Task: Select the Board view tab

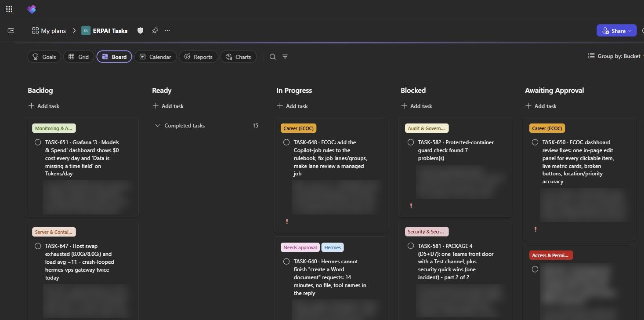Action: tap(114, 57)
